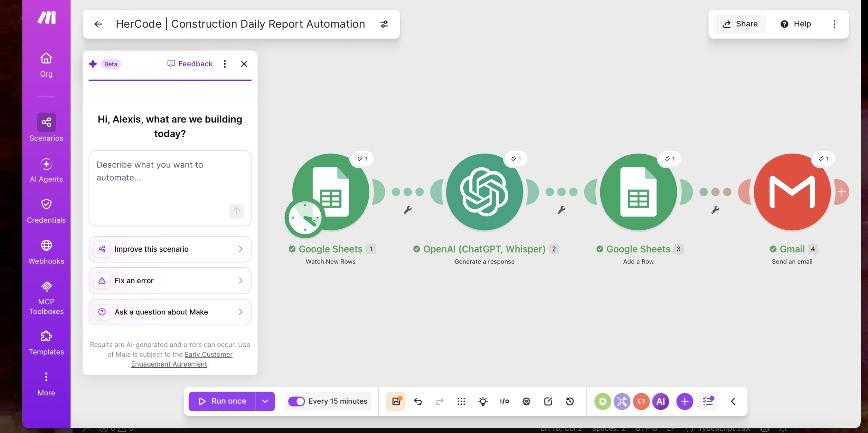Open Templates in the sidebar

click(x=46, y=343)
